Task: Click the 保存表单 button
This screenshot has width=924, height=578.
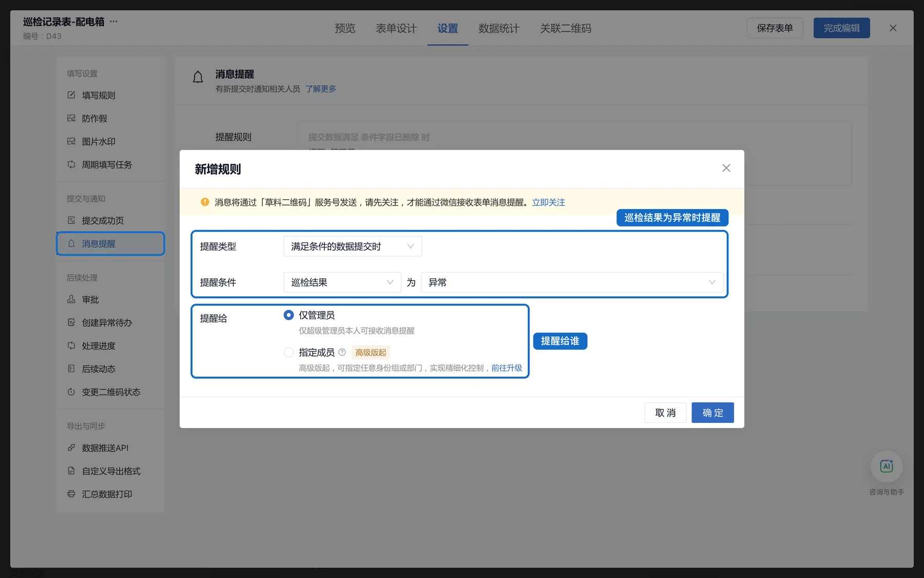Action: [x=775, y=28]
